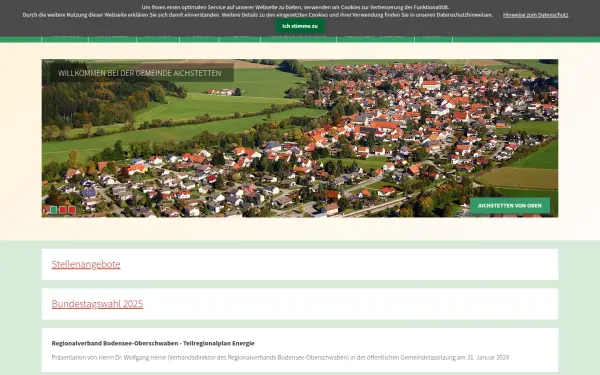Viewport: 600px width, 375px height.
Task: Click the 'Präsentation von Herrn Dr. Wolfgang Heine' text
Action: pos(280,357)
